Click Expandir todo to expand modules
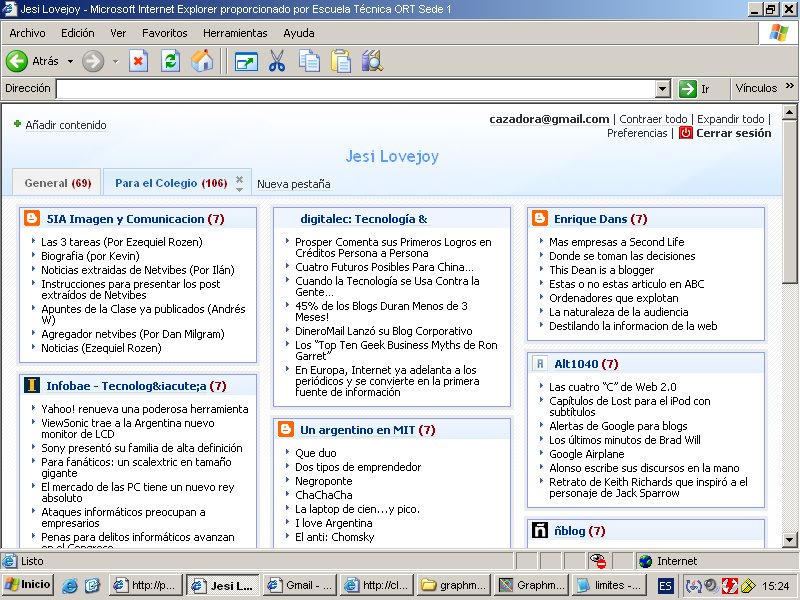Screen dimensions: 800x600 [x=731, y=119]
